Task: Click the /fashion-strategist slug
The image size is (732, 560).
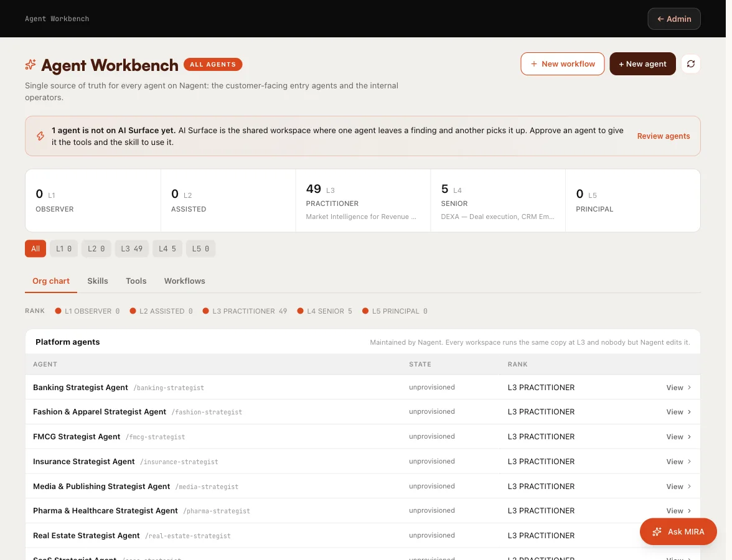Action: [x=207, y=412]
